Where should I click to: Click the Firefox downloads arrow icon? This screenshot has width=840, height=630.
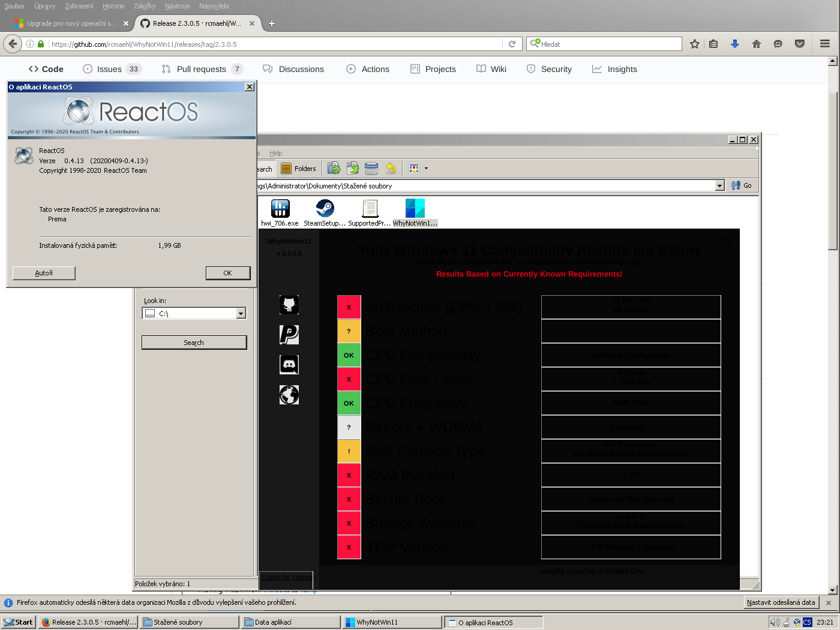[734, 44]
